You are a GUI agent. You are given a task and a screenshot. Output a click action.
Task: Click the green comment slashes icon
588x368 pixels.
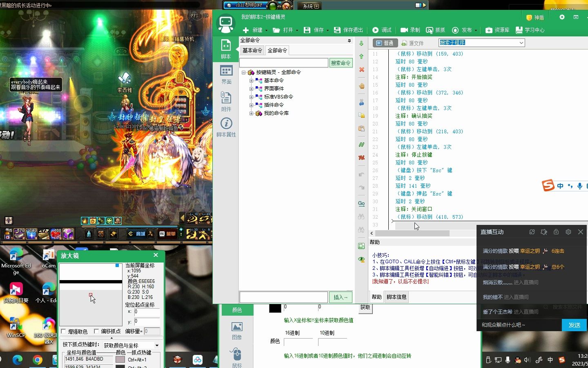click(x=361, y=145)
